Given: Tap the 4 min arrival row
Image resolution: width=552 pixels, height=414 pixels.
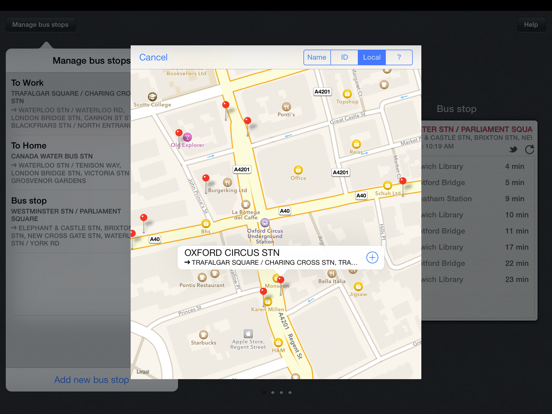Looking at the screenshot, I should [479, 166].
